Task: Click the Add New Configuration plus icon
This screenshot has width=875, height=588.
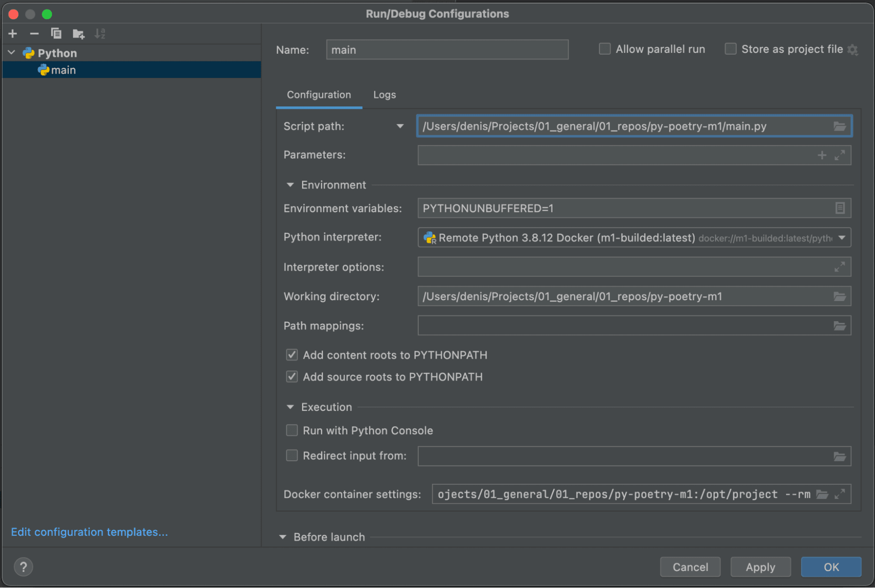Action: coord(13,34)
